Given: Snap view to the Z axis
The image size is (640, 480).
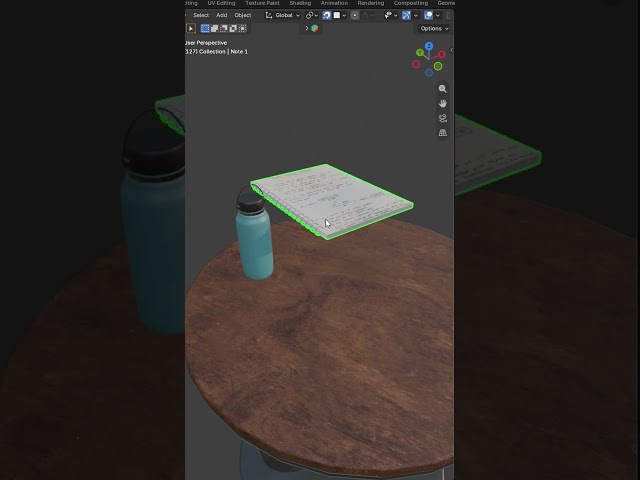Looking at the screenshot, I should click(x=429, y=46).
